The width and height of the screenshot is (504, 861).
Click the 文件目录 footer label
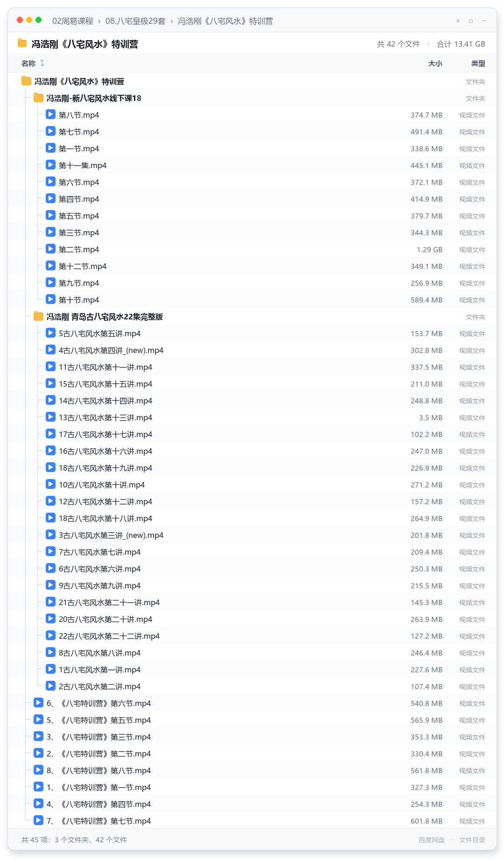click(472, 840)
